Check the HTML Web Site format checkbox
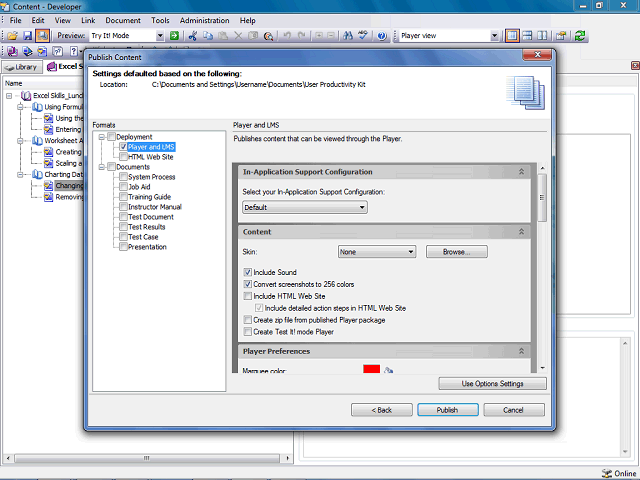The image size is (640, 480). [123, 157]
